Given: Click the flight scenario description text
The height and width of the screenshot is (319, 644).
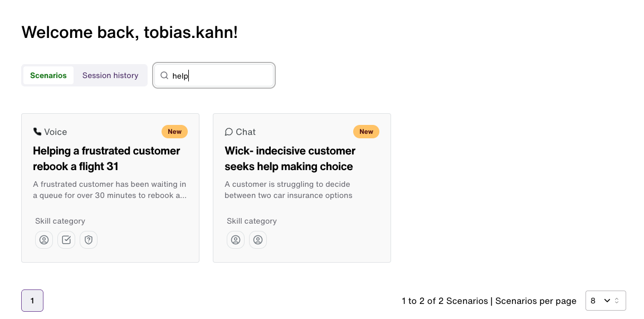Looking at the screenshot, I should pos(110,190).
